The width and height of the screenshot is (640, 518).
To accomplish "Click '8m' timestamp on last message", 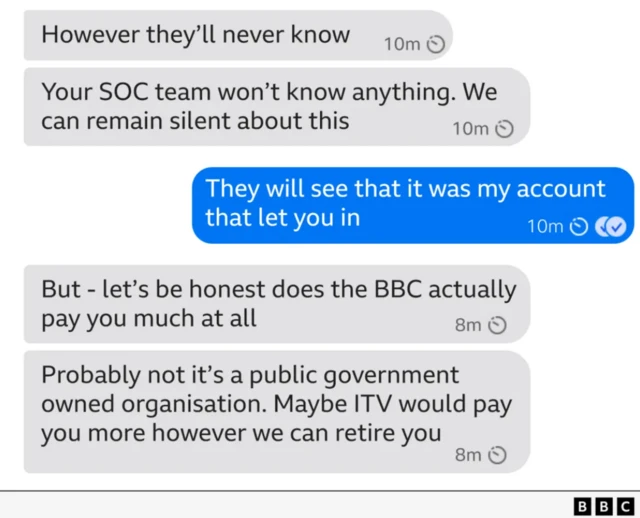I will (469, 455).
